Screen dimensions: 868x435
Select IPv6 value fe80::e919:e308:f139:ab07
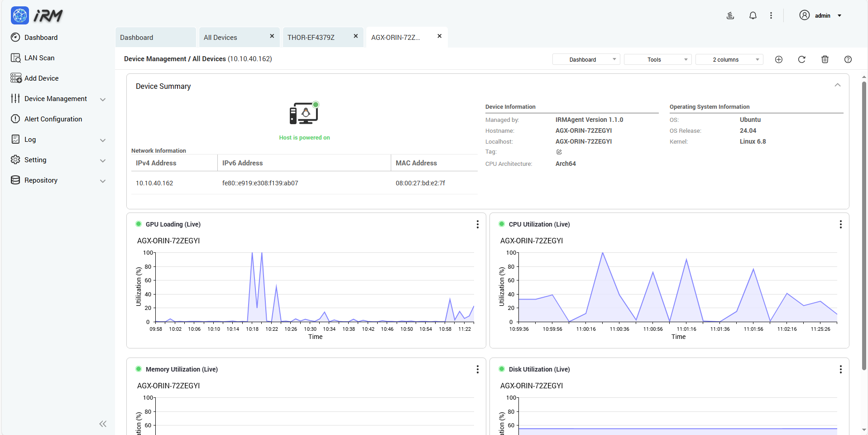coord(260,183)
